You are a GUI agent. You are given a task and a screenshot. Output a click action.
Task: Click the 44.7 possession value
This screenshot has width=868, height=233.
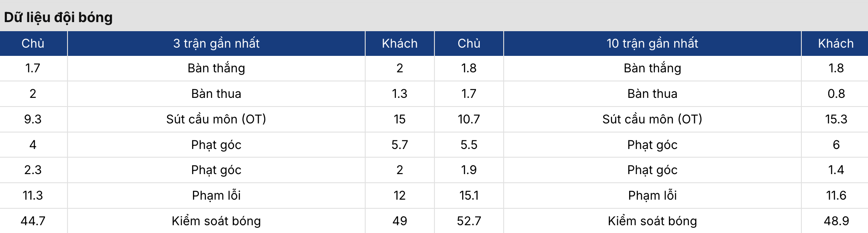point(33,221)
